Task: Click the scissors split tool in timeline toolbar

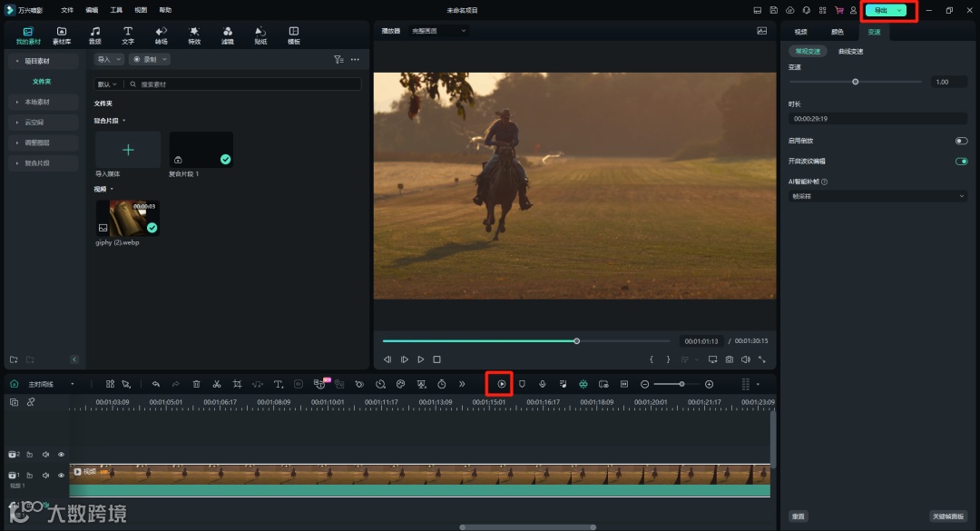Action: [x=217, y=384]
